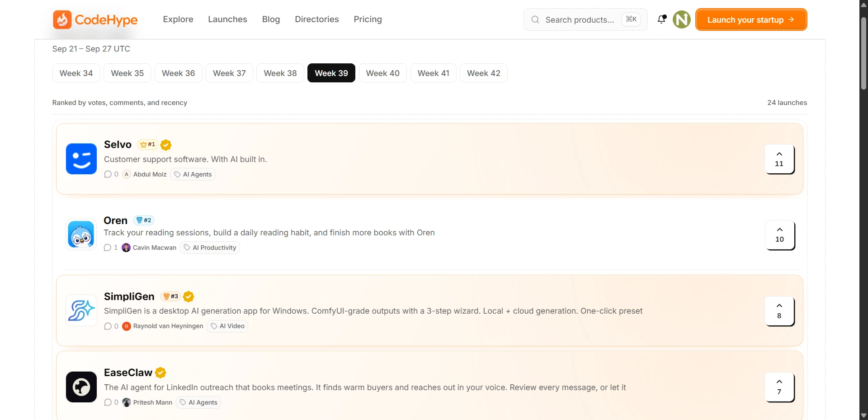Click Oren's AI Productivity tag
The image size is (868, 420).
coord(210,248)
